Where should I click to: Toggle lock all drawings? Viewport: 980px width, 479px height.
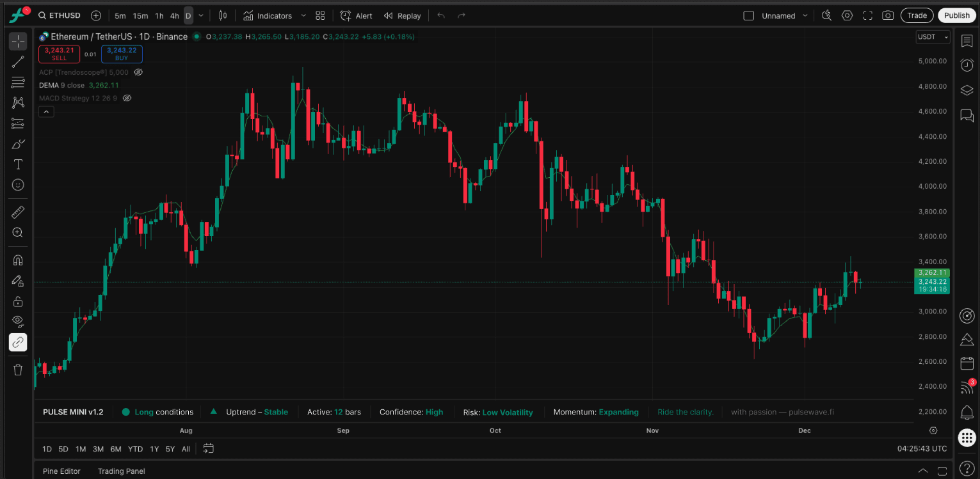[18, 301]
